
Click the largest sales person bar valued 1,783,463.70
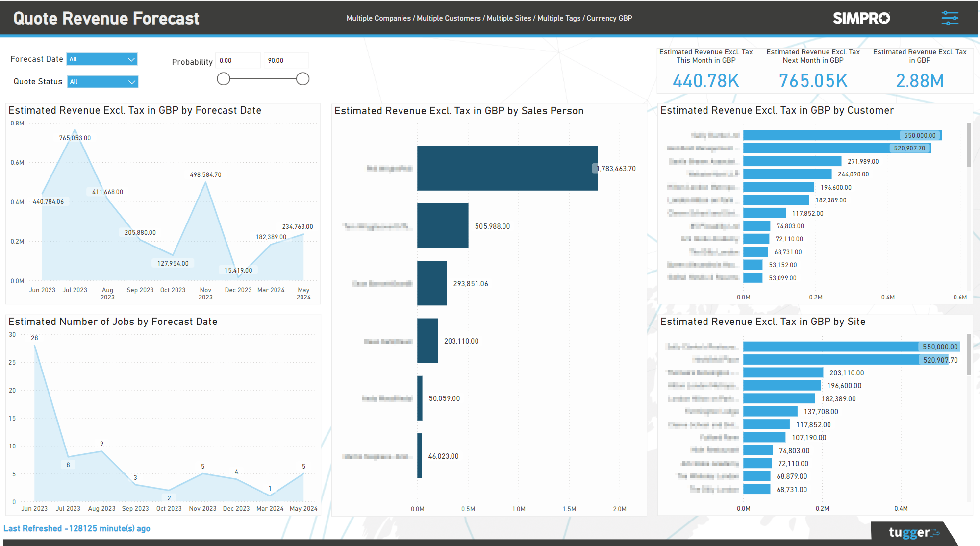pos(507,168)
